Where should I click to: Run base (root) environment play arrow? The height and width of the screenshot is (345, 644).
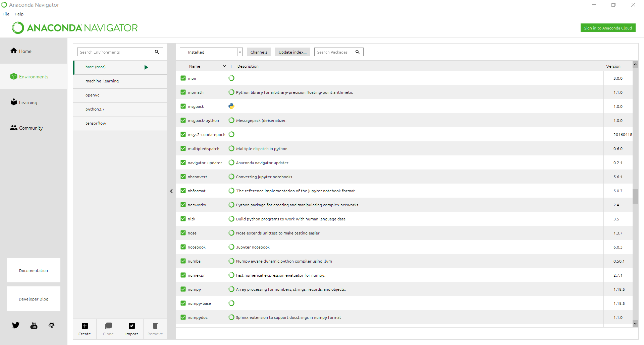pyautogui.click(x=146, y=67)
